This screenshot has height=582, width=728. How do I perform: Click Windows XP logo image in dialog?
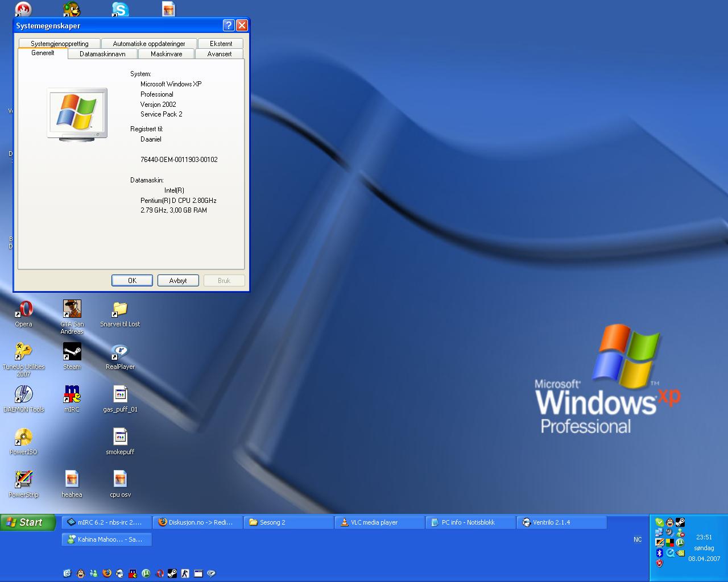pyautogui.click(x=77, y=114)
